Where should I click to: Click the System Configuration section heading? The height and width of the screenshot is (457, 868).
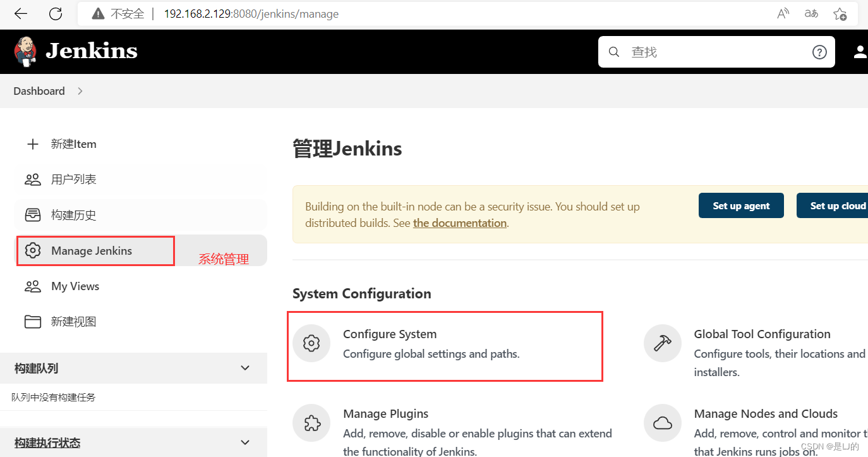tap(362, 293)
